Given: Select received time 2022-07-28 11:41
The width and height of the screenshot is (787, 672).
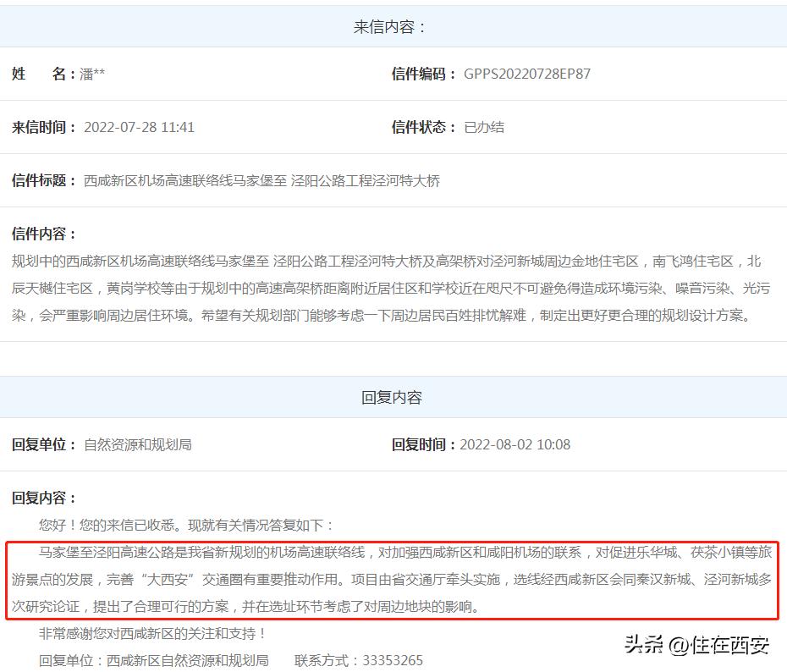Looking at the screenshot, I should pos(139,127).
